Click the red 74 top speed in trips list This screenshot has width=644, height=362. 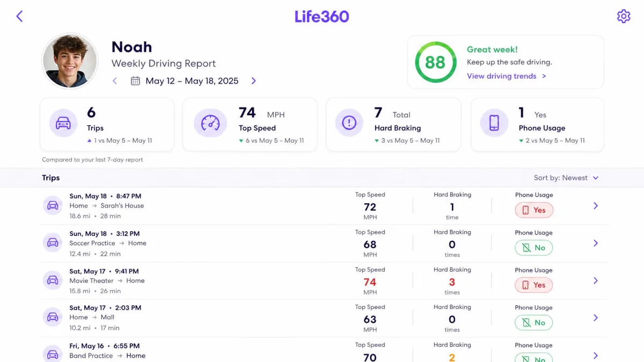pos(370,282)
